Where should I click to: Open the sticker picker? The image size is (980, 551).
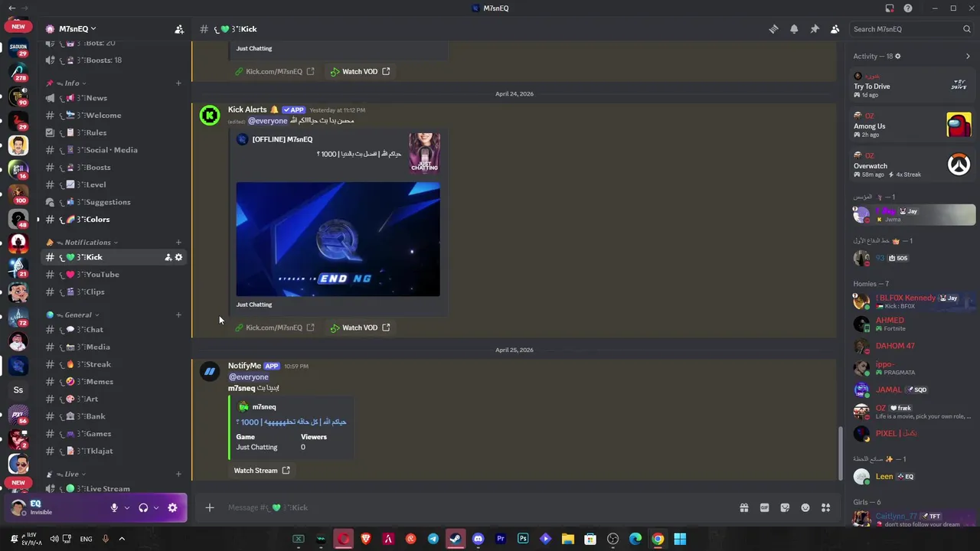(785, 507)
